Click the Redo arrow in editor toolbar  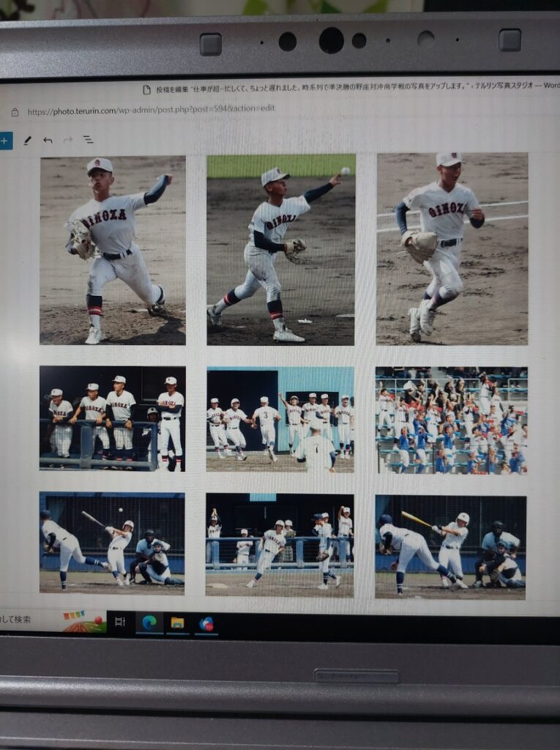click(68, 140)
